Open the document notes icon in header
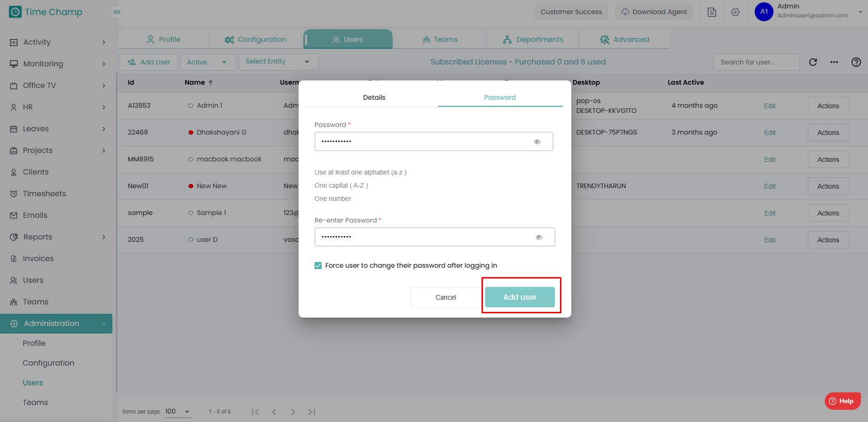Image resolution: width=868 pixels, height=422 pixels. (712, 12)
